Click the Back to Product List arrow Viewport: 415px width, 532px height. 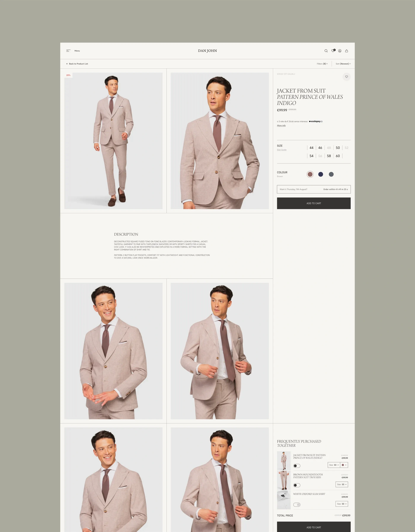pyautogui.click(x=67, y=64)
